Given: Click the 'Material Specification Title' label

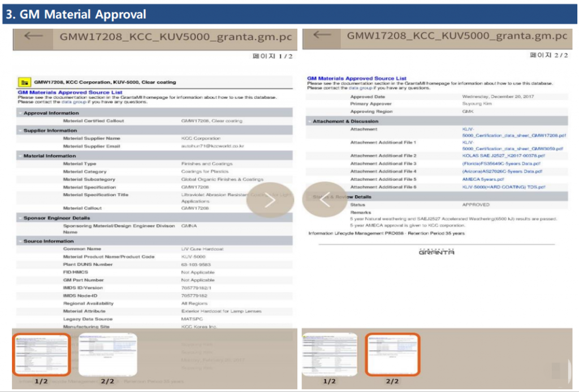Looking at the screenshot, I should point(96,195).
